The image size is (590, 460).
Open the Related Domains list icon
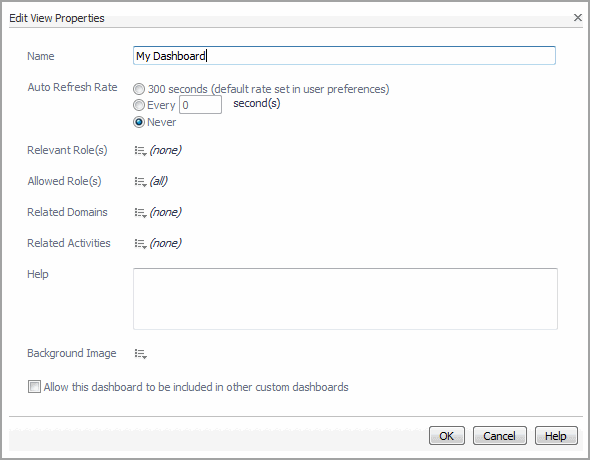coord(140,213)
